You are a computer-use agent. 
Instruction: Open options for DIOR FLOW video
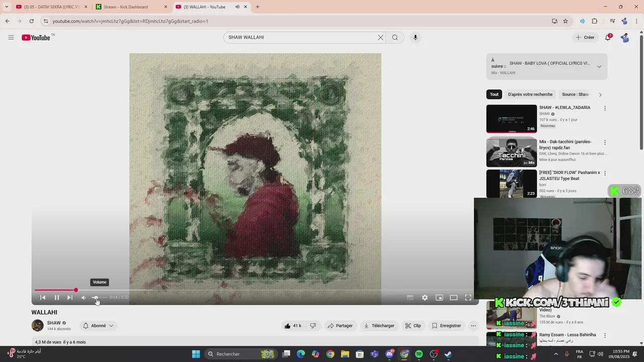point(605,173)
